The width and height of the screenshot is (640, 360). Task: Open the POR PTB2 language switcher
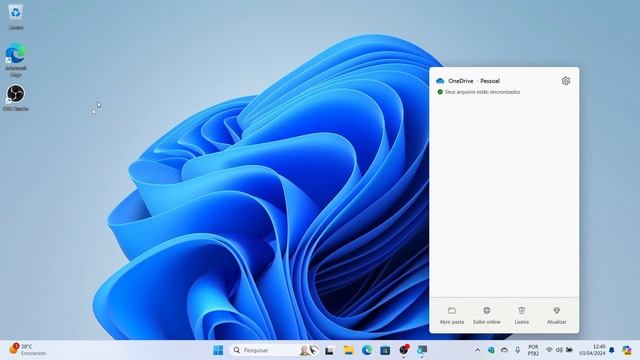(x=533, y=350)
